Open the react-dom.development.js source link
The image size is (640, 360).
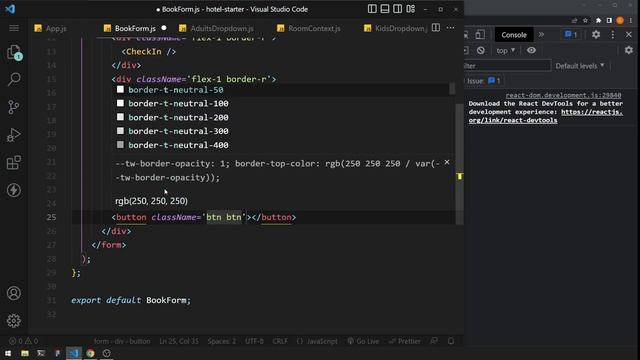tap(563, 95)
